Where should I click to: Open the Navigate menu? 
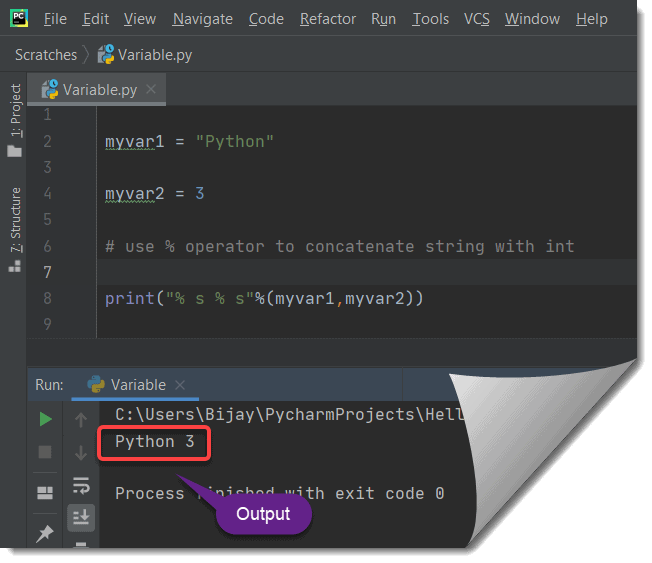coord(203,19)
